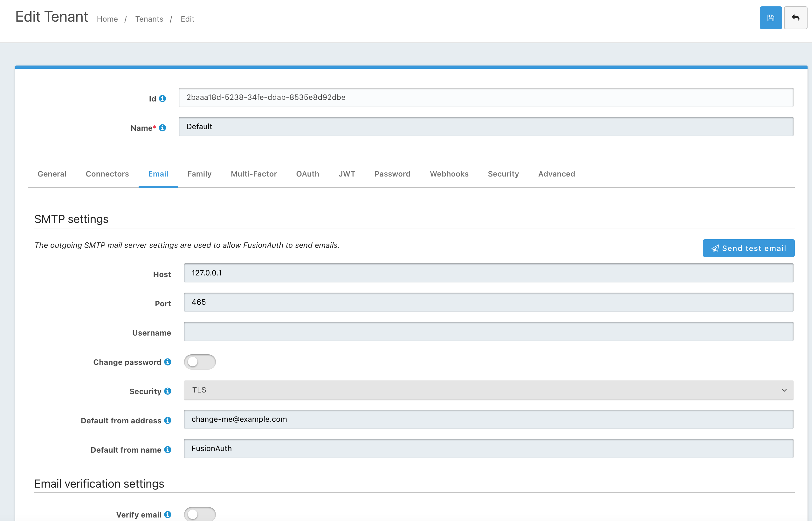Click the Default from address info icon
Screen dimensions: 812x521
click(x=168, y=420)
